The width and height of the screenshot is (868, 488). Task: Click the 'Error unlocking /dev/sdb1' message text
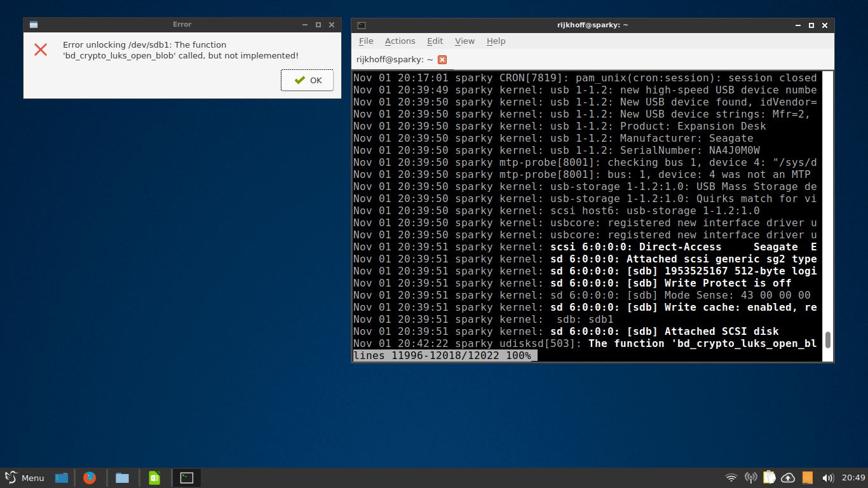click(x=180, y=50)
